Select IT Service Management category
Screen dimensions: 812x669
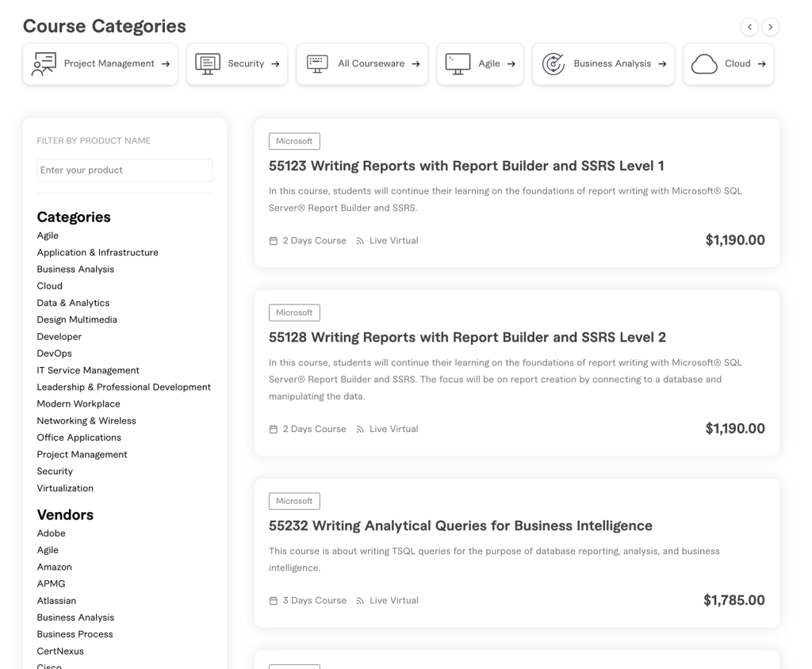88,370
